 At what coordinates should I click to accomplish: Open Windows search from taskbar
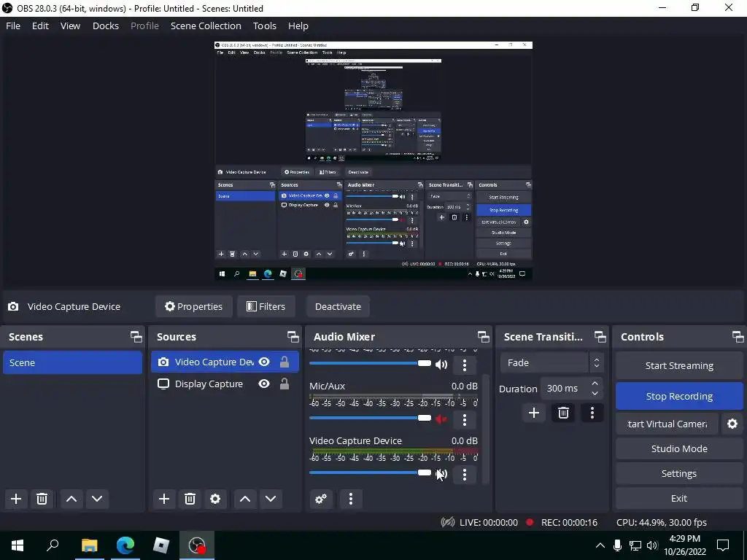pos(53,545)
